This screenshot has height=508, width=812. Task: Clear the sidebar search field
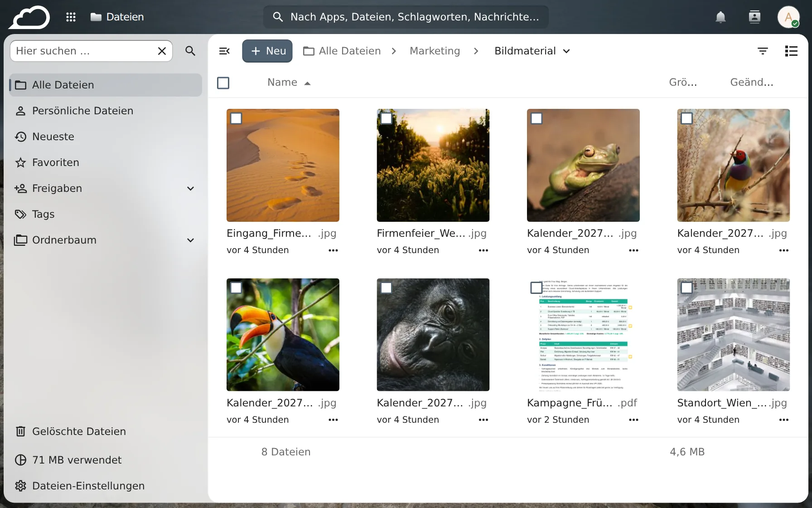162,51
